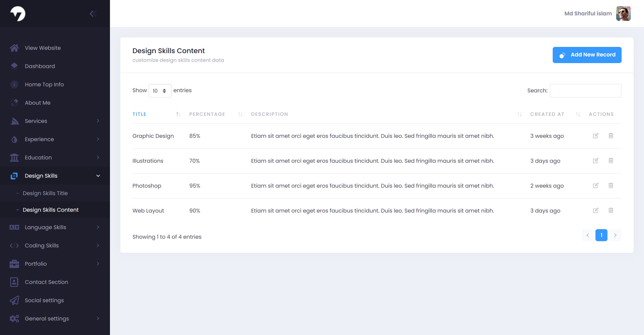This screenshot has width=644, height=335.
Task: Click Showing 1 to 4 of 4 entries
Action: pyautogui.click(x=167, y=237)
